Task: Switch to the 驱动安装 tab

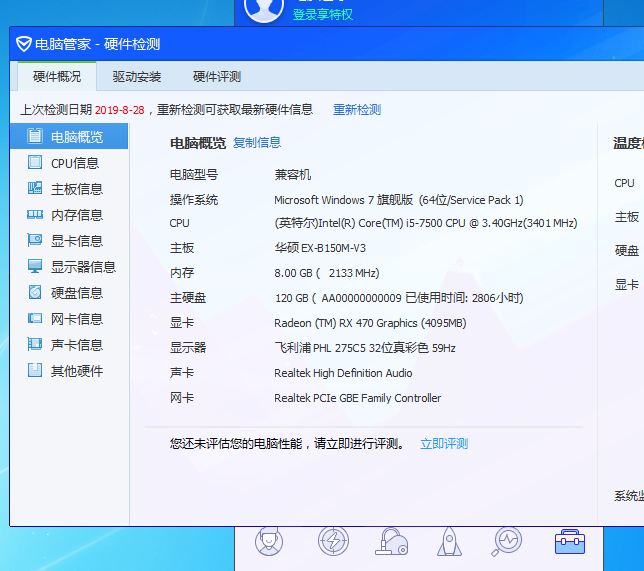Action: click(x=137, y=76)
